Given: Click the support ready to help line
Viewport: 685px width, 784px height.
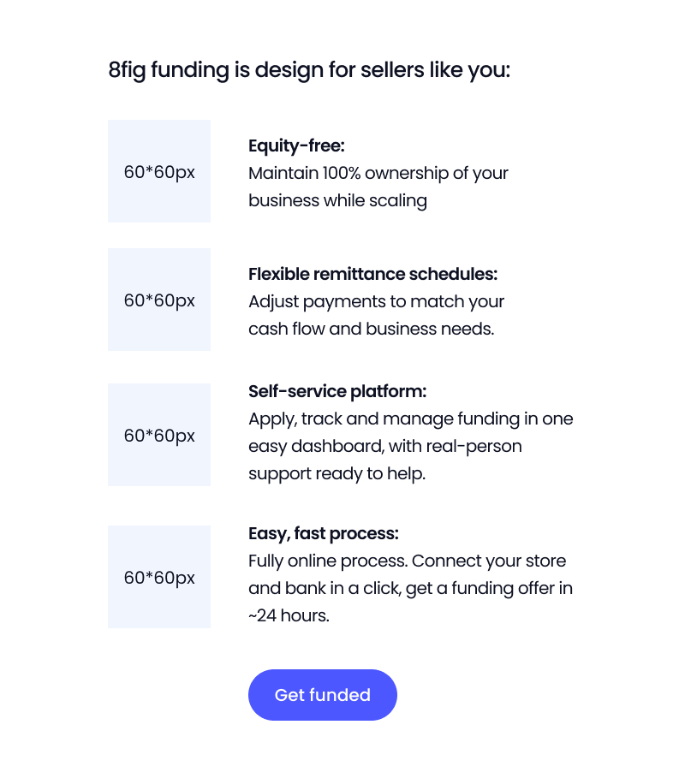Looking at the screenshot, I should [x=337, y=473].
